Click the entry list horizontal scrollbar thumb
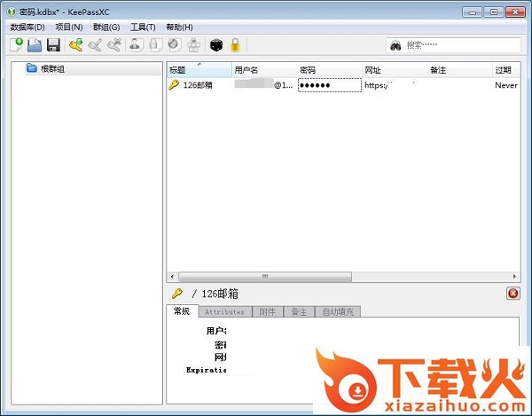 pos(265,277)
